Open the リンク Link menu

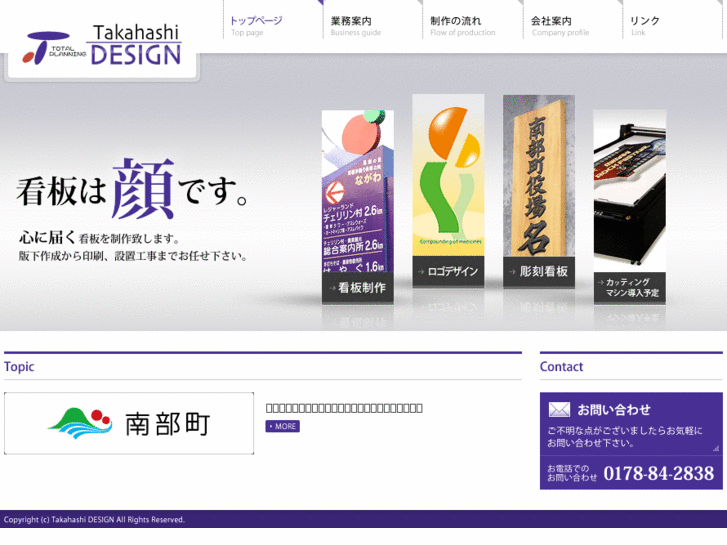point(644,26)
